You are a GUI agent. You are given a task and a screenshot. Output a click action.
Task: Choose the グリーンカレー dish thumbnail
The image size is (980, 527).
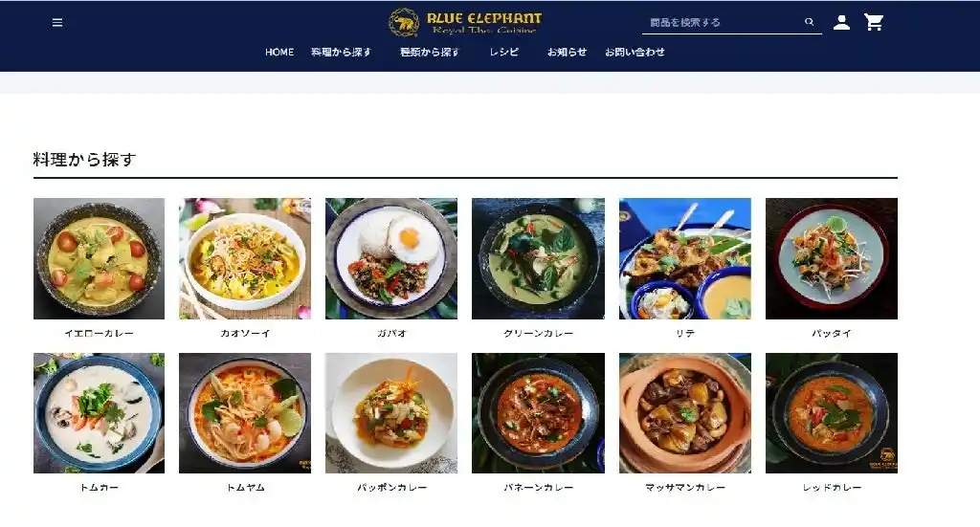538,258
